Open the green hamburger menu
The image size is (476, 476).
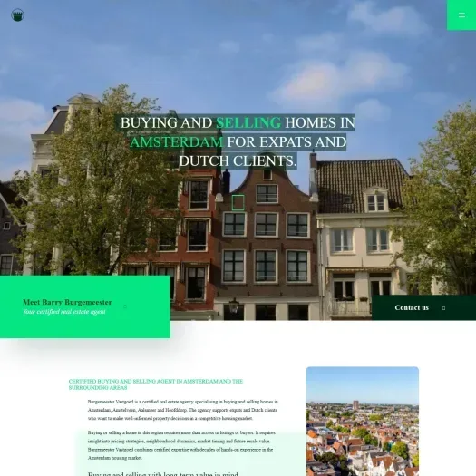pos(461,15)
